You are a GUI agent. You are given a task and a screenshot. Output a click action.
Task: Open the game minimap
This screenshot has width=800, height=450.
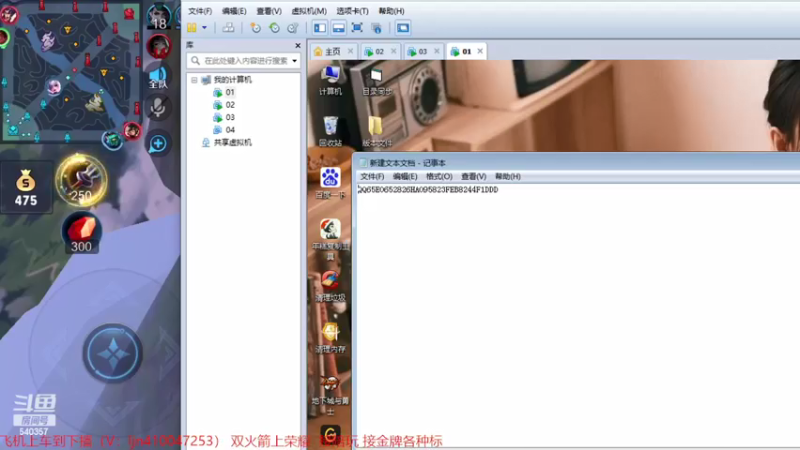point(71,71)
